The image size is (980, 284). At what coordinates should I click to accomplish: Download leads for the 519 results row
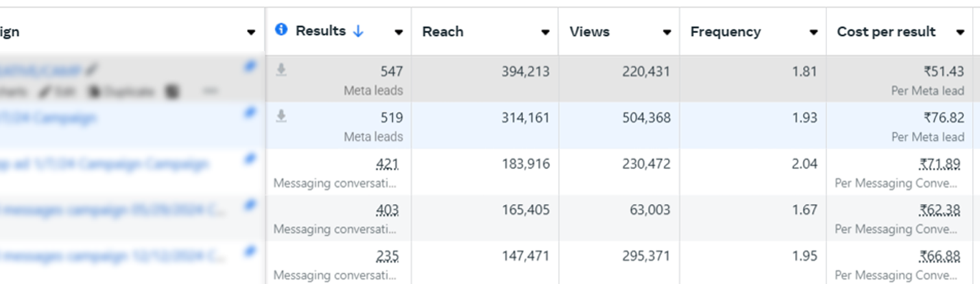(281, 116)
